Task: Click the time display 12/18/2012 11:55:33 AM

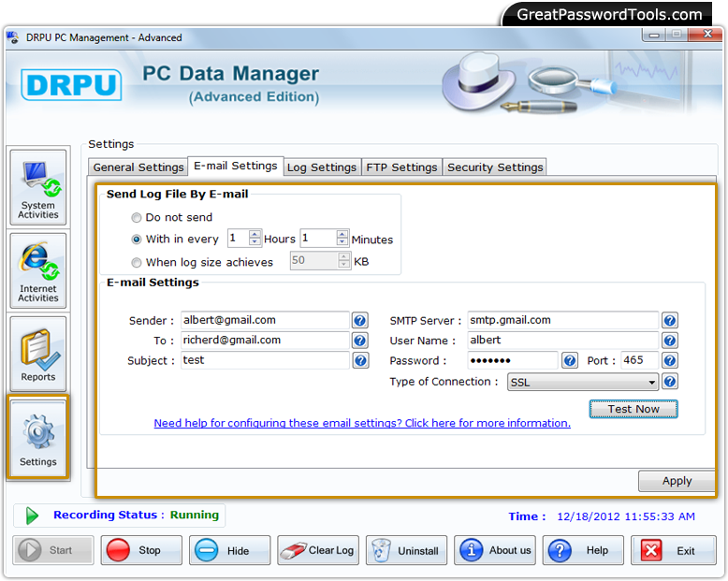Action: point(626,516)
